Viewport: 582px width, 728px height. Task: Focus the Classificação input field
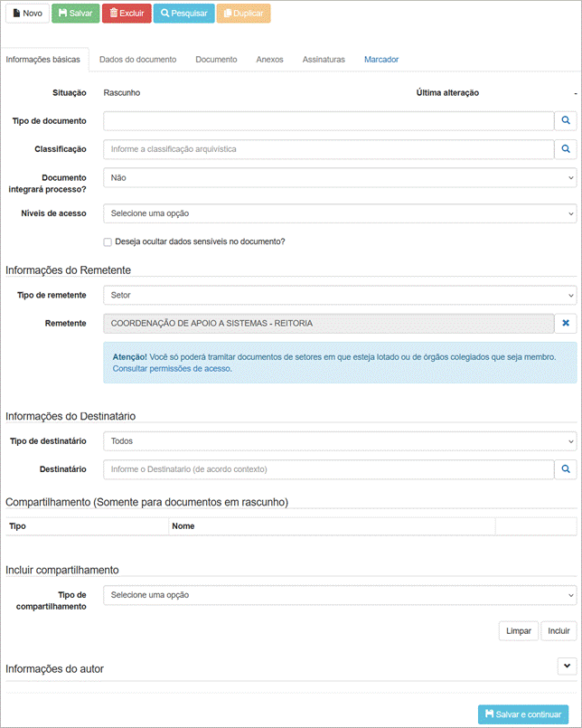(328, 149)
